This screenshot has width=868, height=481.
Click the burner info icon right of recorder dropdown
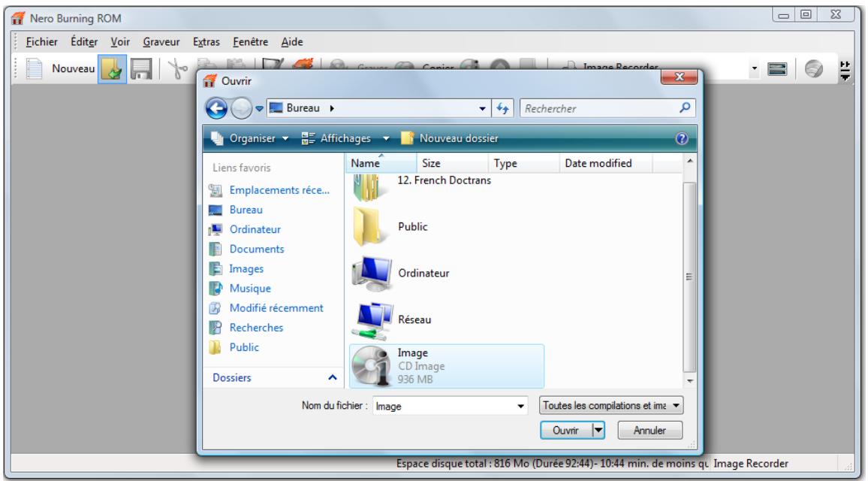coord(777,69)
